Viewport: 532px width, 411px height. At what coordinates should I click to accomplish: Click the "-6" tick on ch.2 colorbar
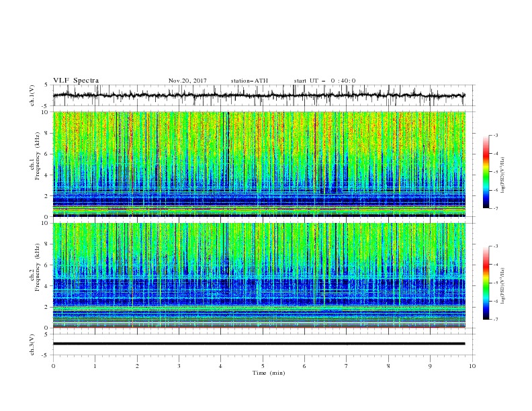pos(496,301)
